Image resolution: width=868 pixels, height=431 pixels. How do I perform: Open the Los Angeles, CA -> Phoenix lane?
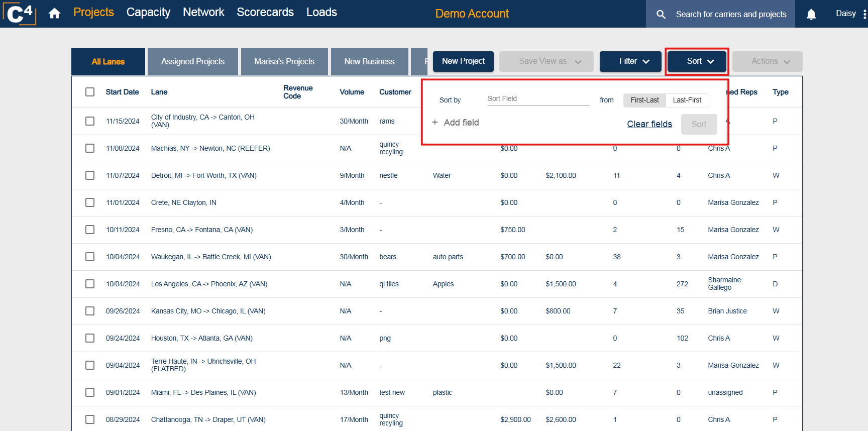(x=209, y=284)
